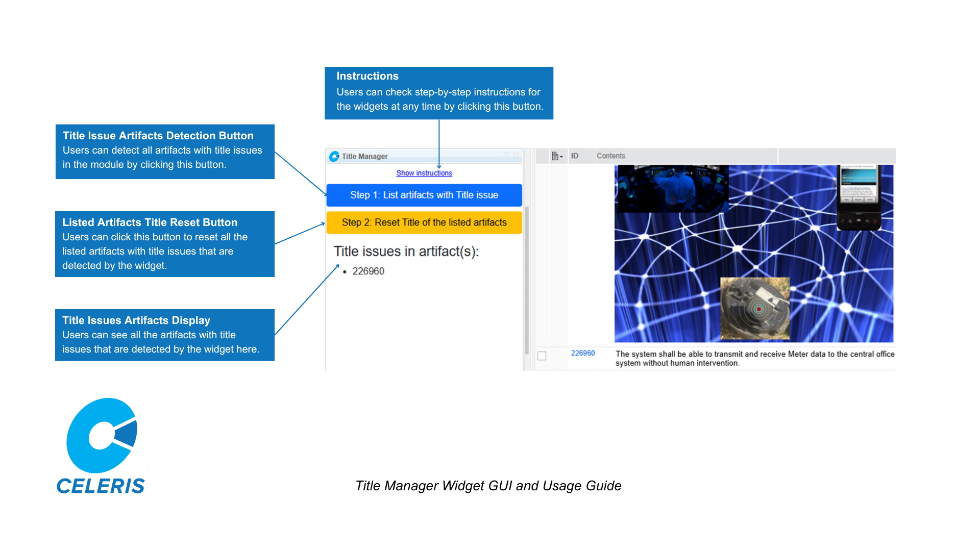Click the Contents column header

[x=611, y=156]
